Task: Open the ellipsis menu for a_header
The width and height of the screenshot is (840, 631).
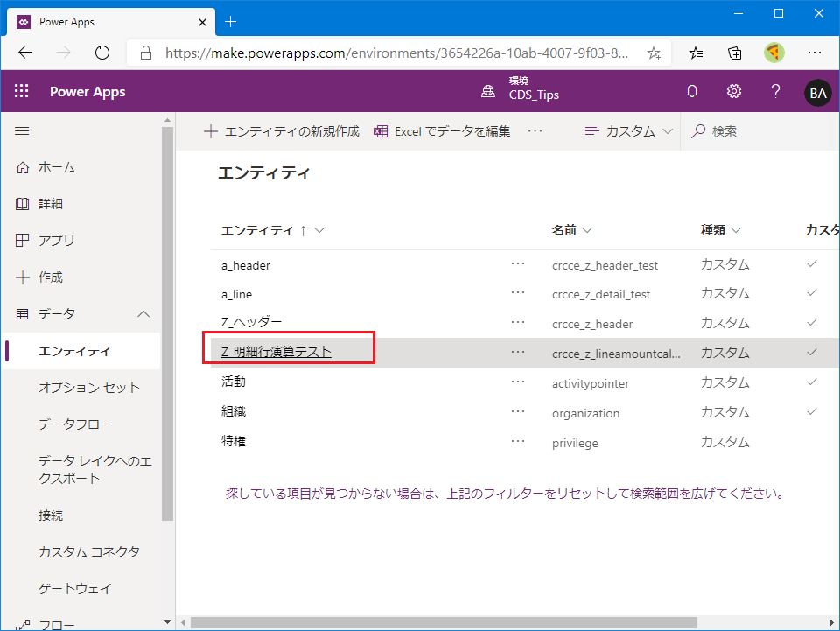Action: point(517,264)
